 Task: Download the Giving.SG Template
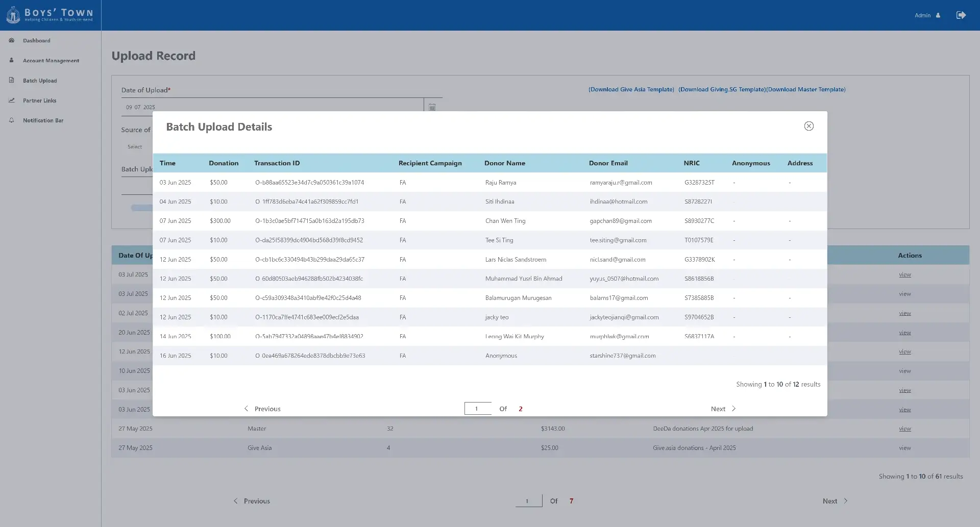722,89
